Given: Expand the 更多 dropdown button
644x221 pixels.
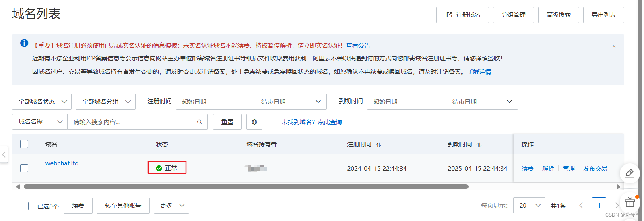Looking at the screenshot, I should (x=171, y=206).
